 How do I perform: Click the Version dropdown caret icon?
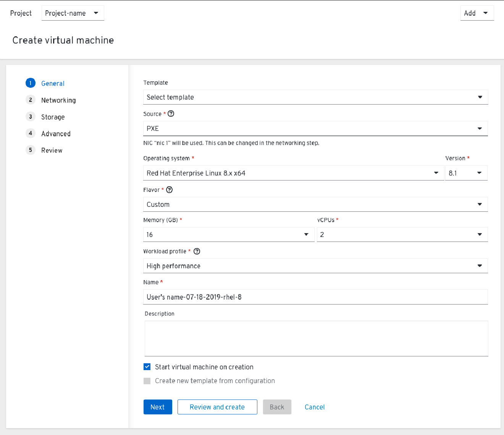(x=479, y=172)
